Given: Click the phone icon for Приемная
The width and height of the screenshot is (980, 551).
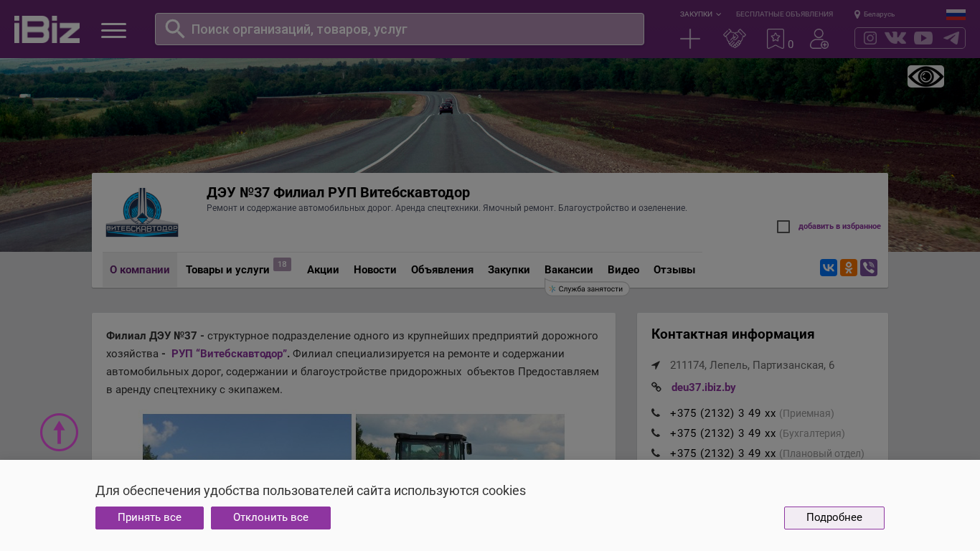Looking at the screenshot, I should pos(656,413).
